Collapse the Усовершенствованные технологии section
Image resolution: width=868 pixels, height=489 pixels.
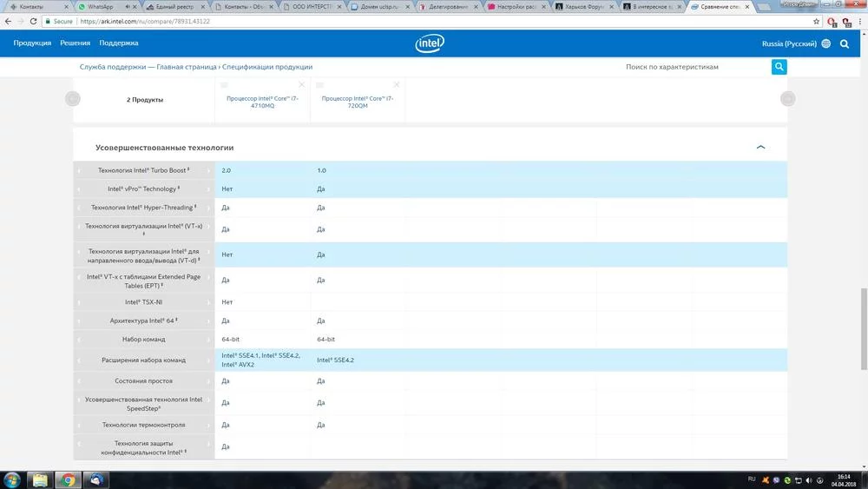tap(760, 148)
